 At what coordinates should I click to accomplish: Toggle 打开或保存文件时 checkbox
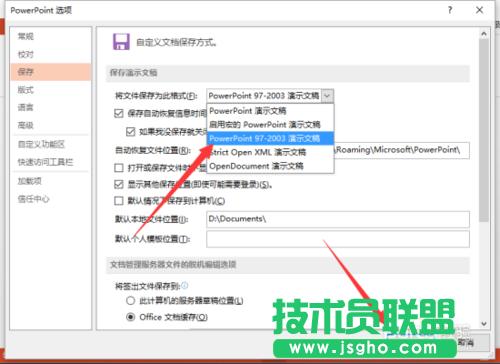119,168
